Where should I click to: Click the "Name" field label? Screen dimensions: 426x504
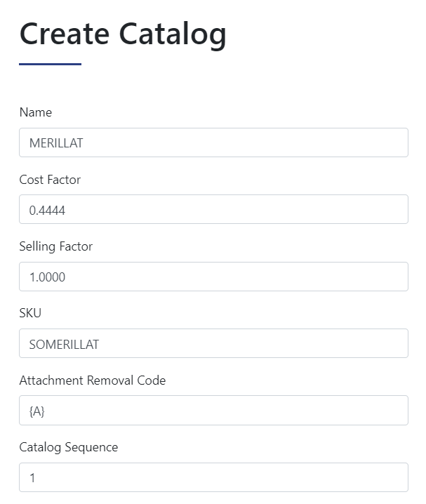36,112
